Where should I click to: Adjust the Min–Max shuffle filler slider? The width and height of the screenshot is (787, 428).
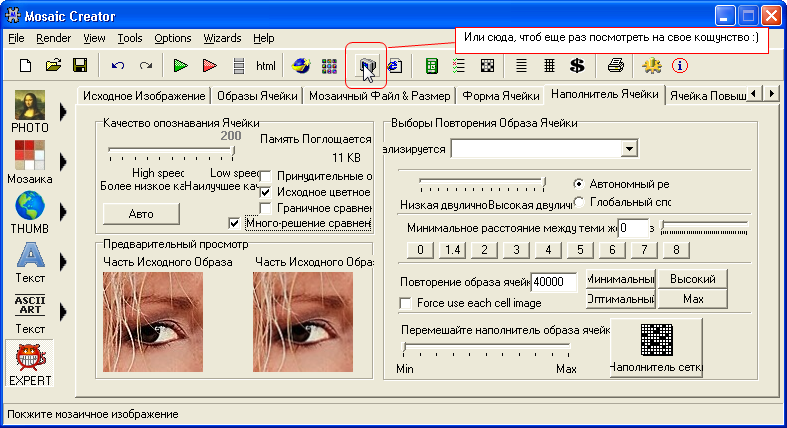pyautogui.click(x=486, y=348)
